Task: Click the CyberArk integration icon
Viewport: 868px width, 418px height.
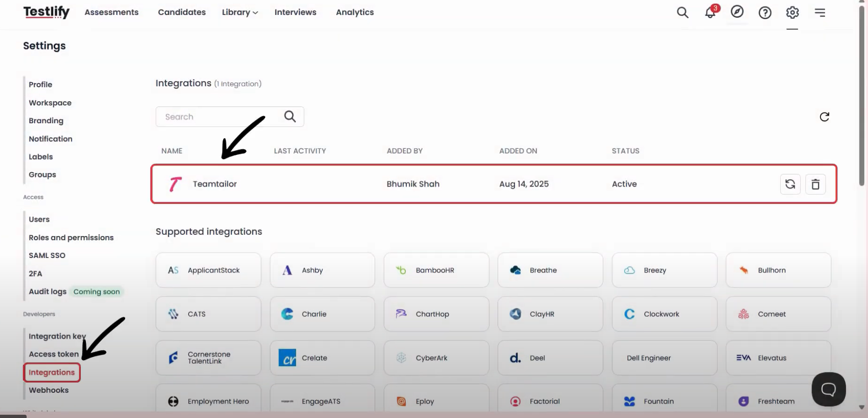Action: [x=401, y=358]
